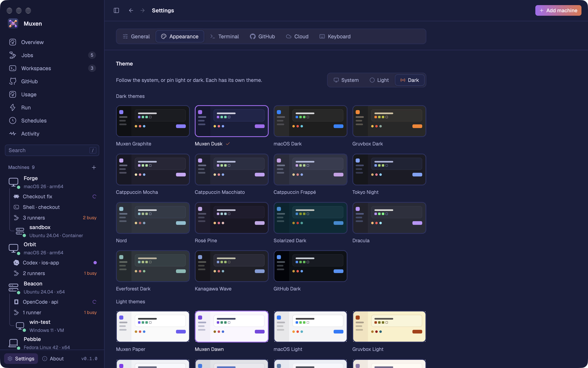Open the Checkout fix session

[x=55, y=196]
